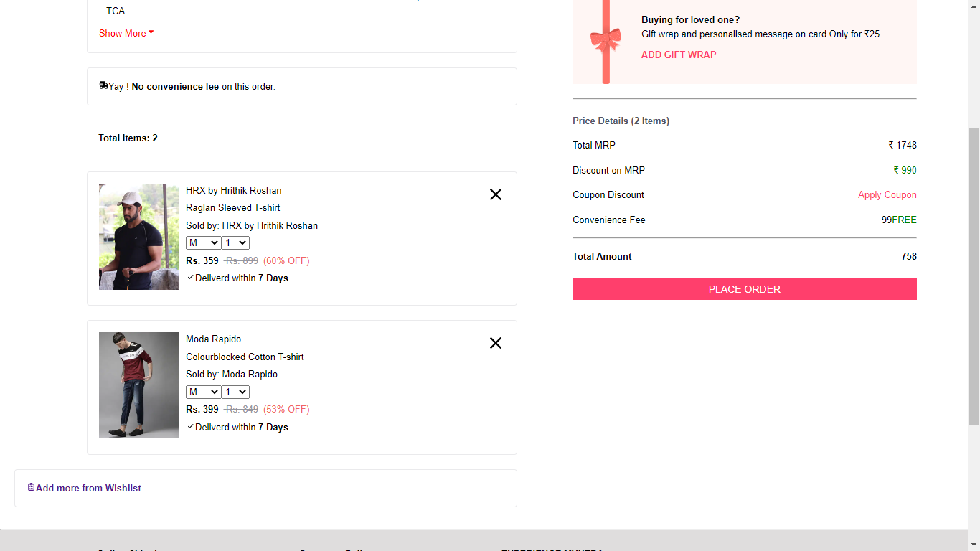Click (60% OFF) discount label

pos(286,260)
